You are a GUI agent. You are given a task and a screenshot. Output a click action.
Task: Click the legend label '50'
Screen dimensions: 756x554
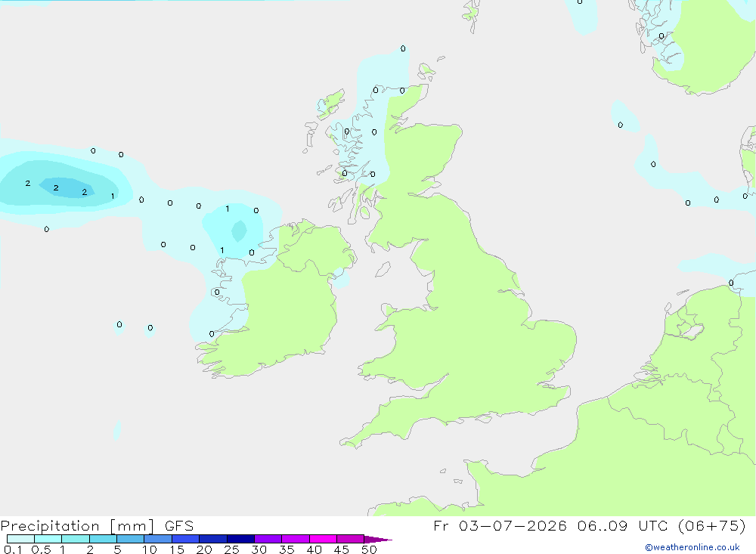click(370, 549)
